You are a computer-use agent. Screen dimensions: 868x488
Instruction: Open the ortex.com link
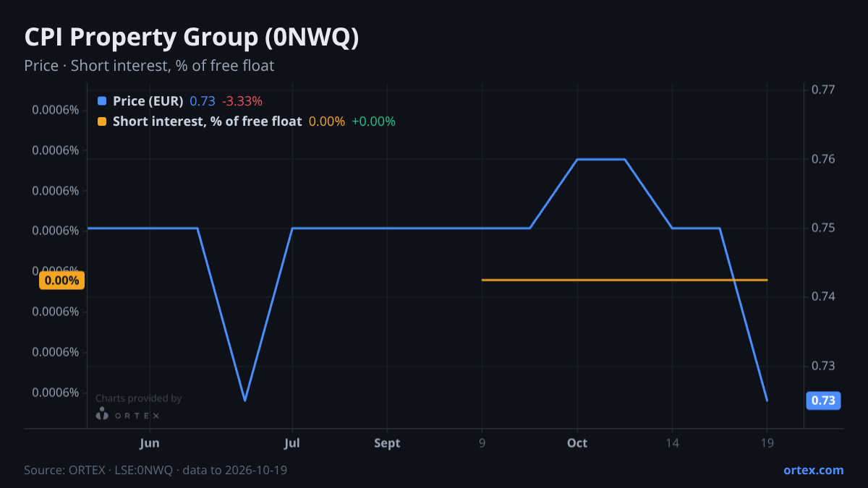pyautogui.click(x=813, y=470)
